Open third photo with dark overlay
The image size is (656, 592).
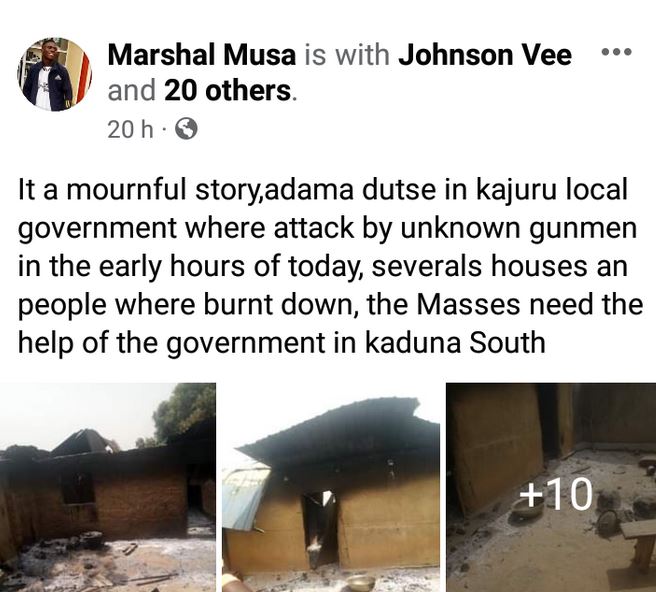(551, 487)
